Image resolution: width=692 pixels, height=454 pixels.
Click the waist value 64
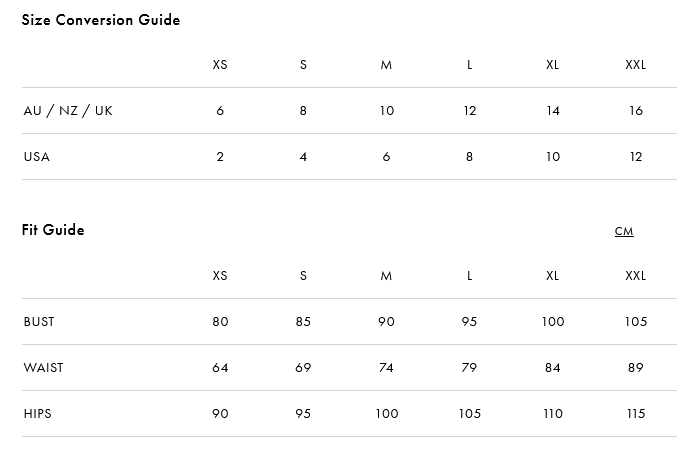click(220, 368)
